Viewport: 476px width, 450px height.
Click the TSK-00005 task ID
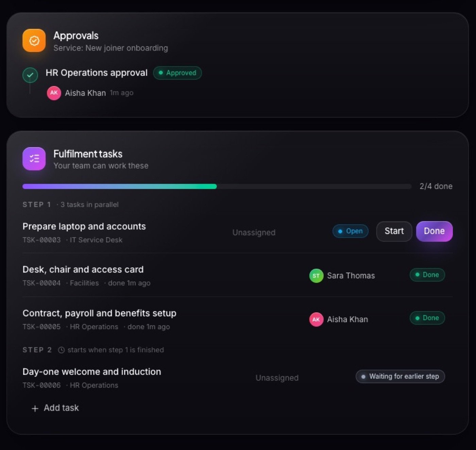(41, 327)
